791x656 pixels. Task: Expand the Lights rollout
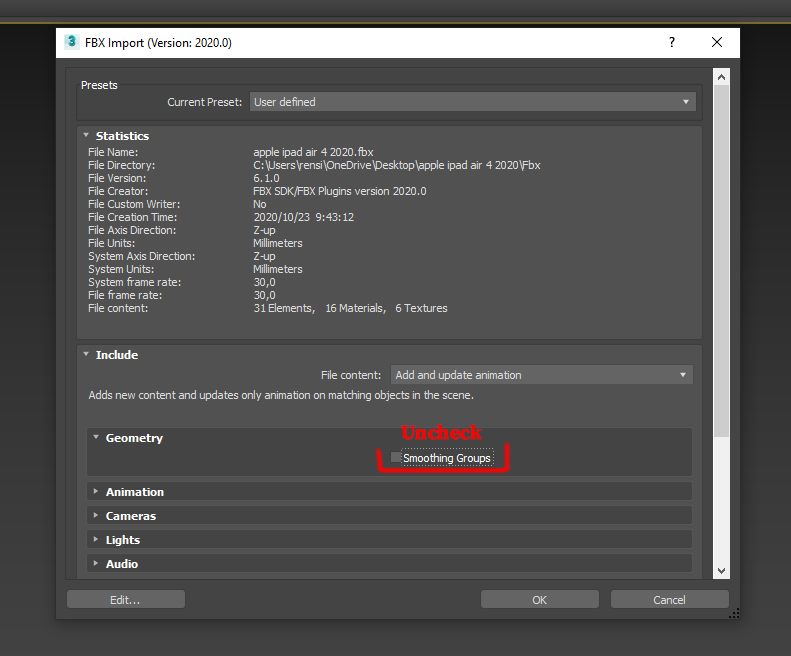(96, 539)
